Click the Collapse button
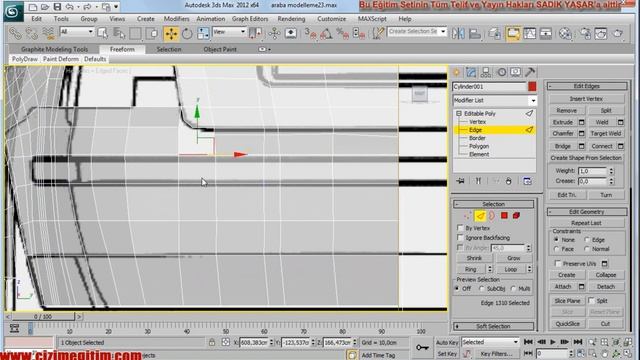Viewport: 640px width, 360px height. (606, 275)
